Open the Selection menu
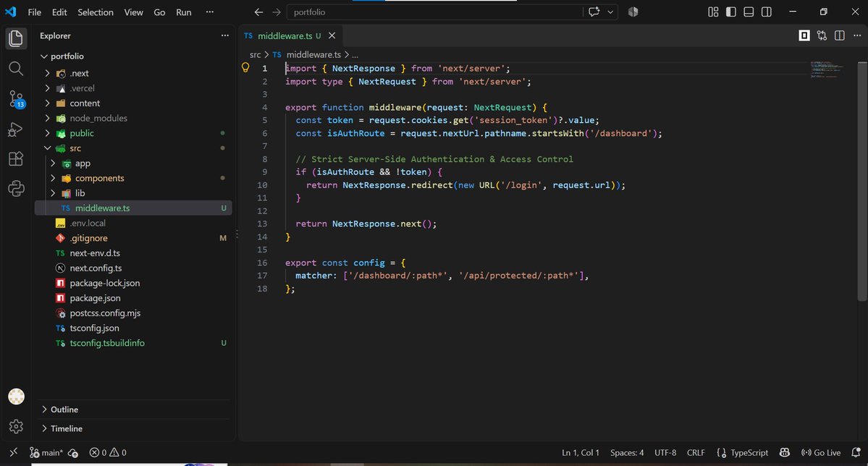Viewport: 868px width, 466px height. 96,12
